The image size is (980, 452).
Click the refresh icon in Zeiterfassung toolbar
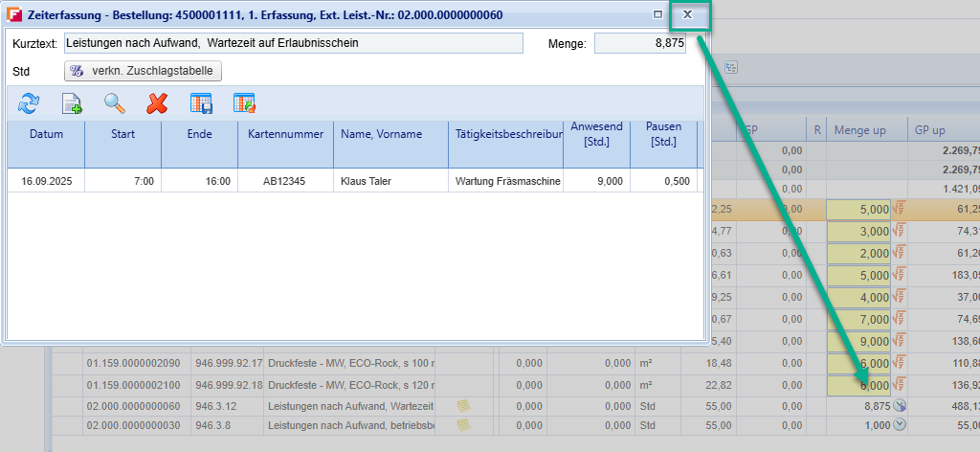tap(29, 103)
